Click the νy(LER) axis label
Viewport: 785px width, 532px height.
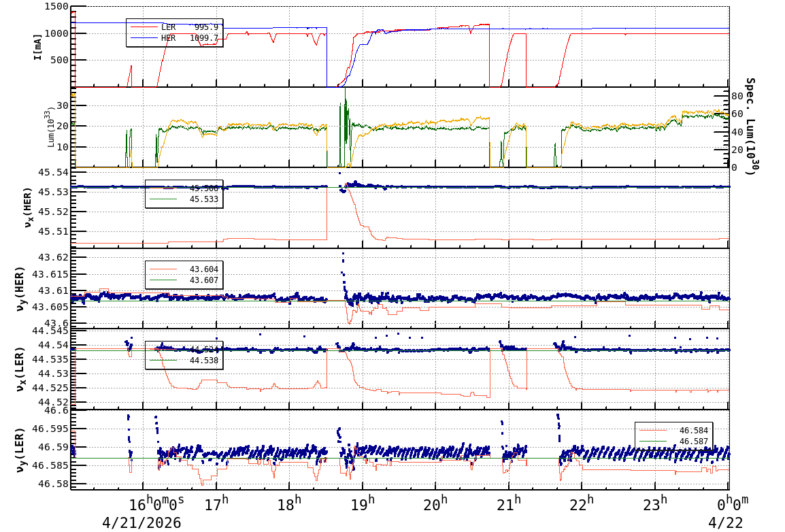click(20, 450)
